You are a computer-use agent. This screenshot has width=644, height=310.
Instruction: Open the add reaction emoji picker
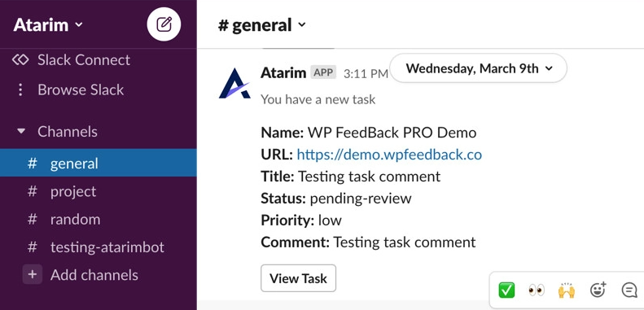point(598,290)
